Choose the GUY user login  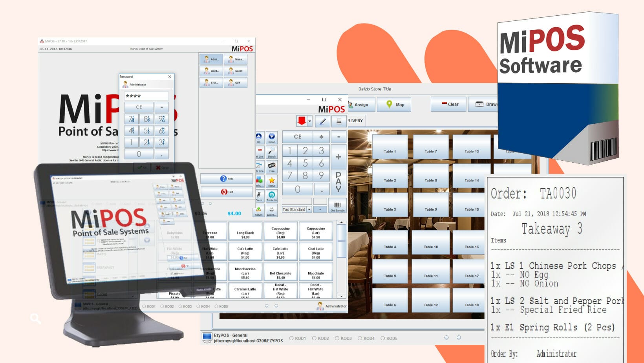pyautogui.click(x=236, y=82)
